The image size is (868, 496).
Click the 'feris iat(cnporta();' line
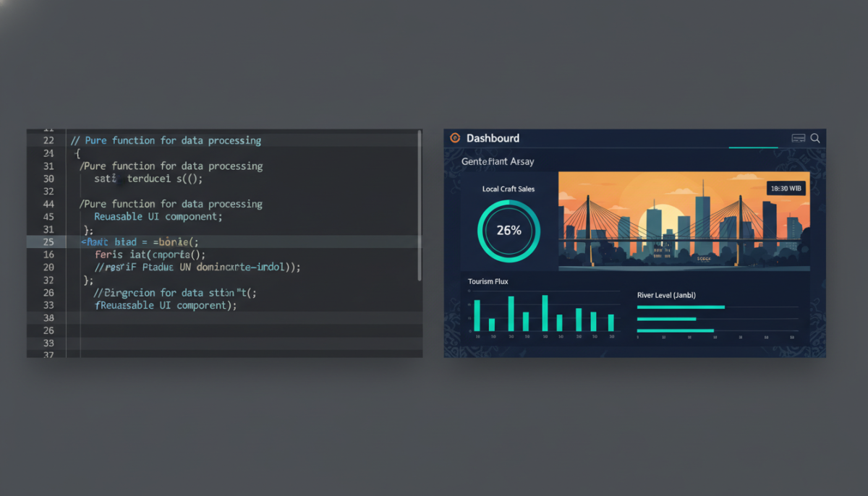coord(150,255)
